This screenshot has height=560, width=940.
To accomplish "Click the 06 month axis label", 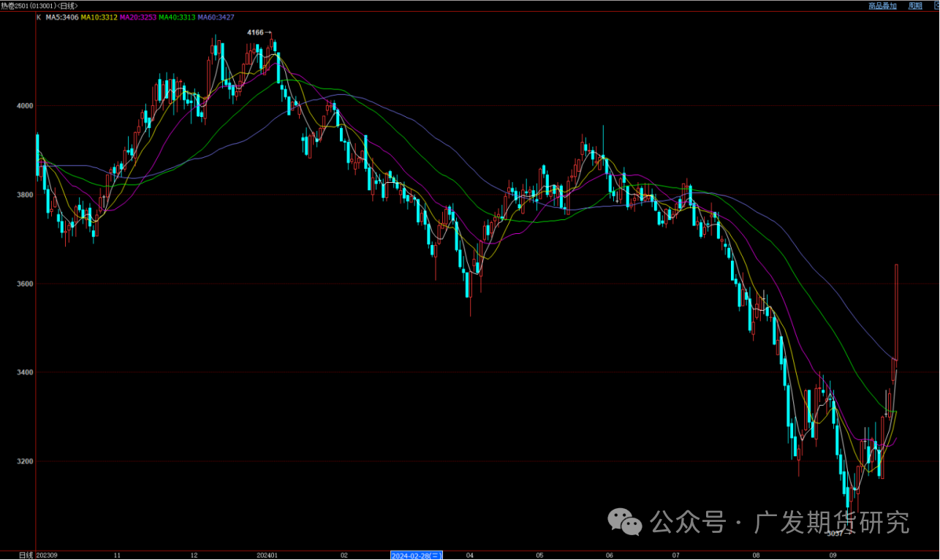I will click(x=609, y=556).
